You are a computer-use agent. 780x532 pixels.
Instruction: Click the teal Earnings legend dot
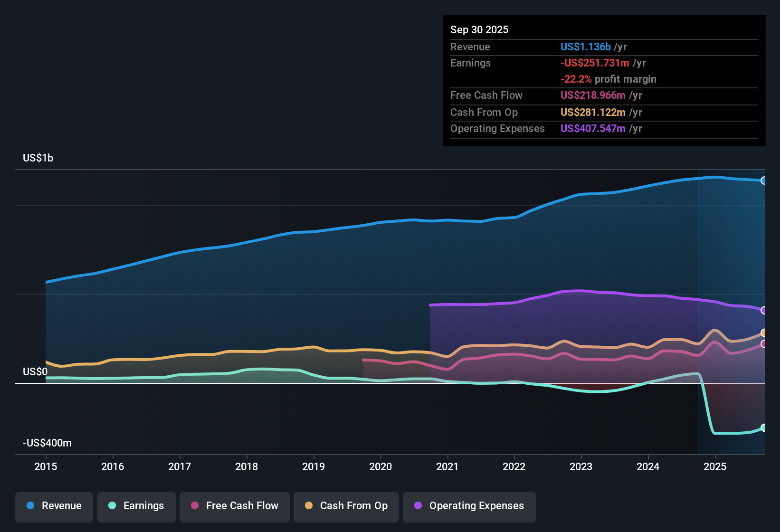pos(112,506)
